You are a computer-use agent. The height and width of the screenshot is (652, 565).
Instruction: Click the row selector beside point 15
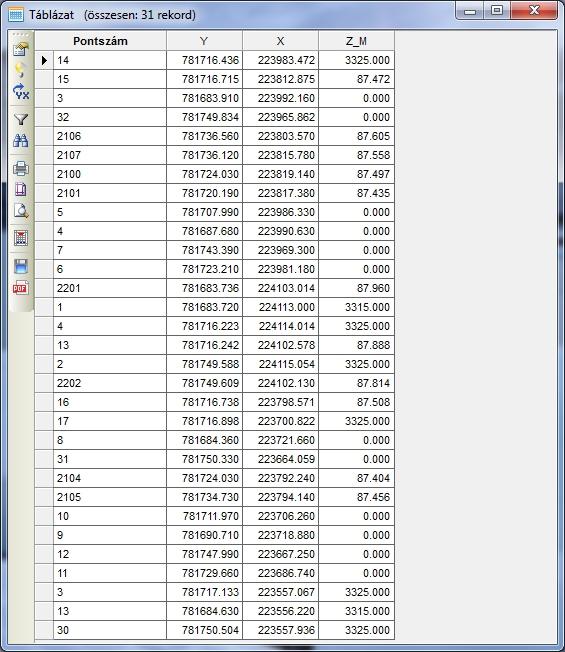[44, 79]
